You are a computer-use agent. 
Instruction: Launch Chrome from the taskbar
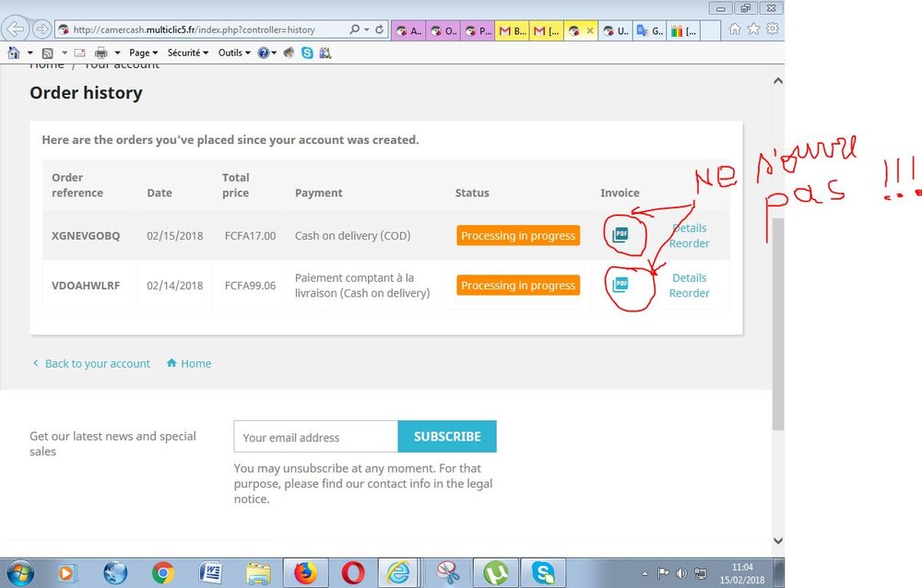(163, 572)
